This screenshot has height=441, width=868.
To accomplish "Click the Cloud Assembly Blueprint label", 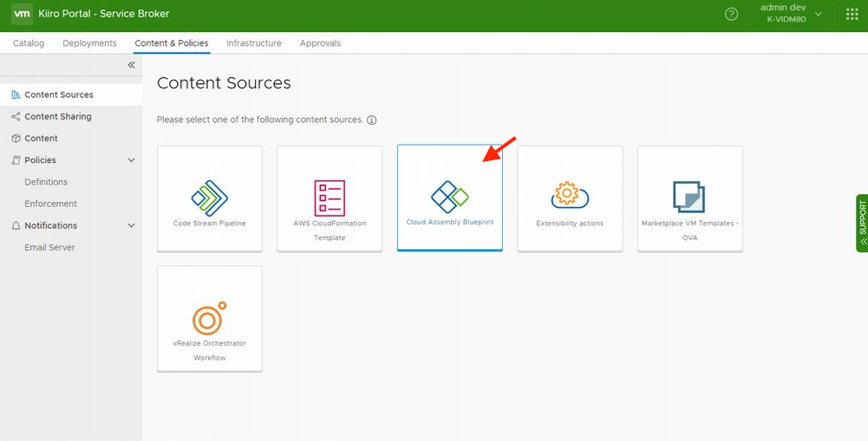I will [x=449, y=223].
